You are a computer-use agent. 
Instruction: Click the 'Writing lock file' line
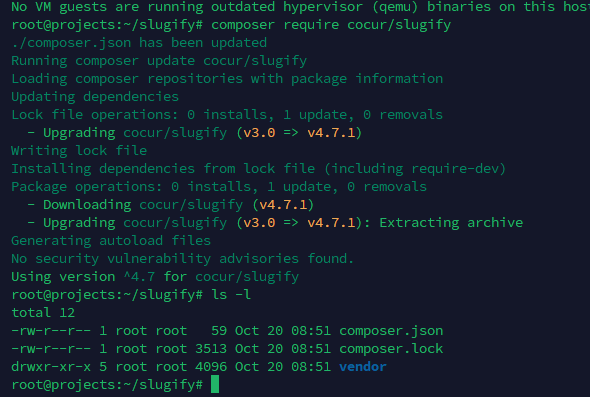click(79, 151)
